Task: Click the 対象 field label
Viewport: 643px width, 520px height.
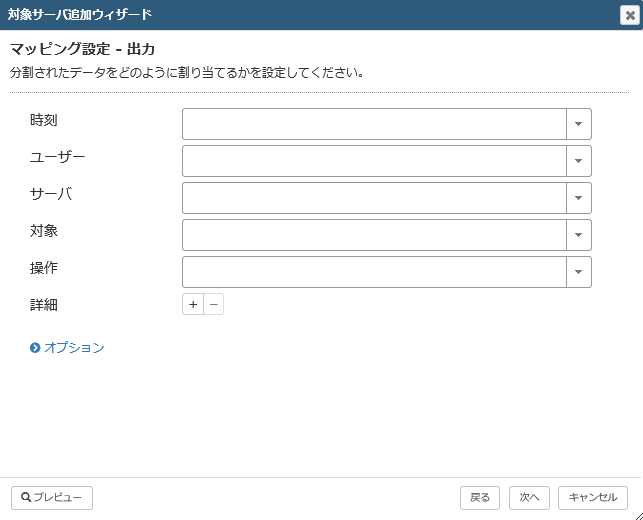Action: pyautogui.click(x=44, y=231)
